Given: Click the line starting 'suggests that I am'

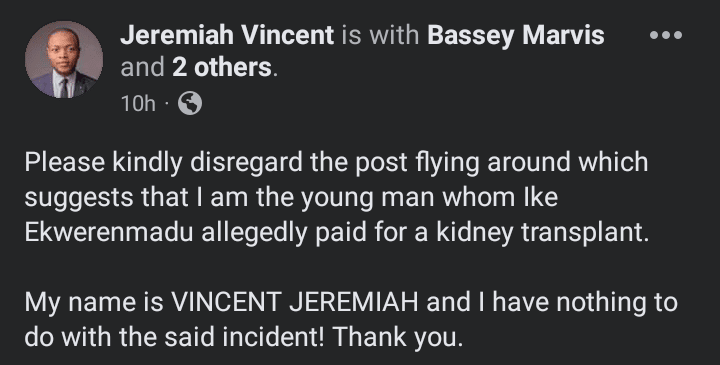Looking at the screenshot, I should (291, 198).
